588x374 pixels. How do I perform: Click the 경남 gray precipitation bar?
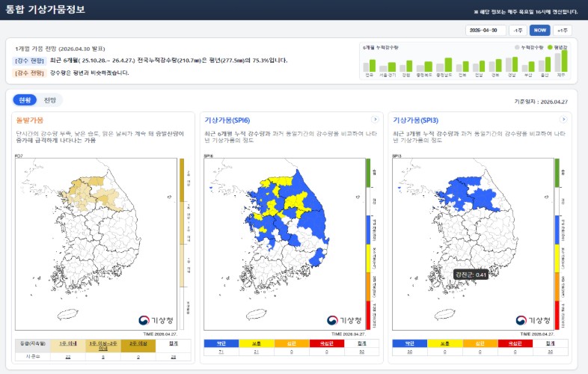point(509,64)
